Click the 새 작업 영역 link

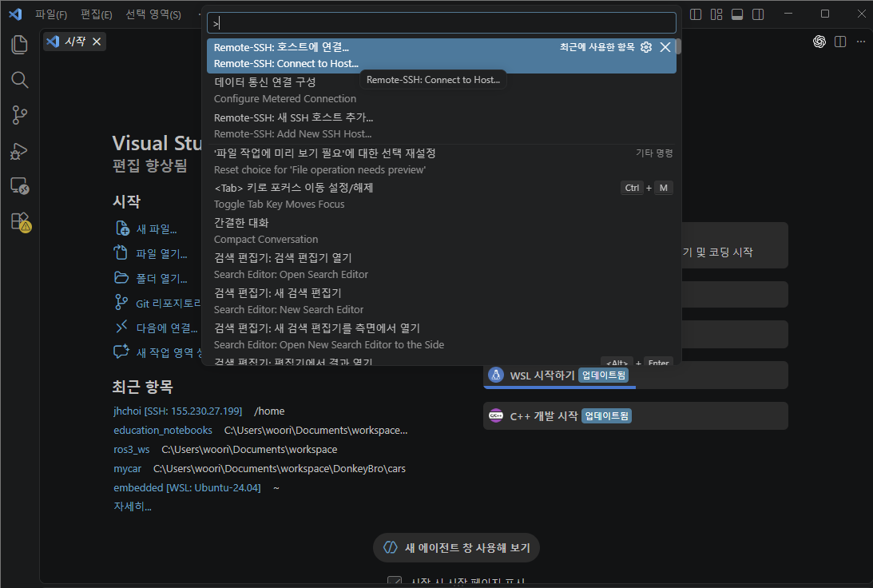tap(169, 352)
